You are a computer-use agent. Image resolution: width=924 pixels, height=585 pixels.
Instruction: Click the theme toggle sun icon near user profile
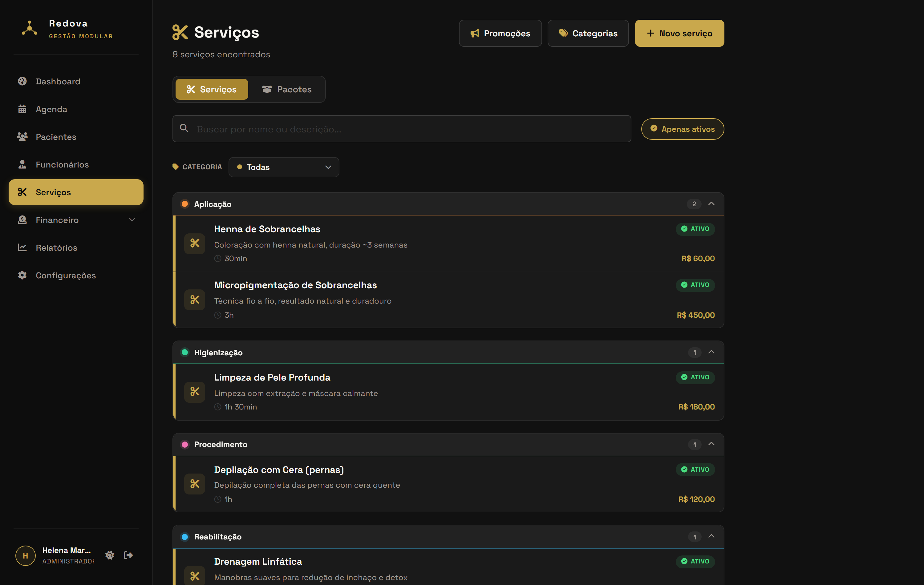[110, 555]
